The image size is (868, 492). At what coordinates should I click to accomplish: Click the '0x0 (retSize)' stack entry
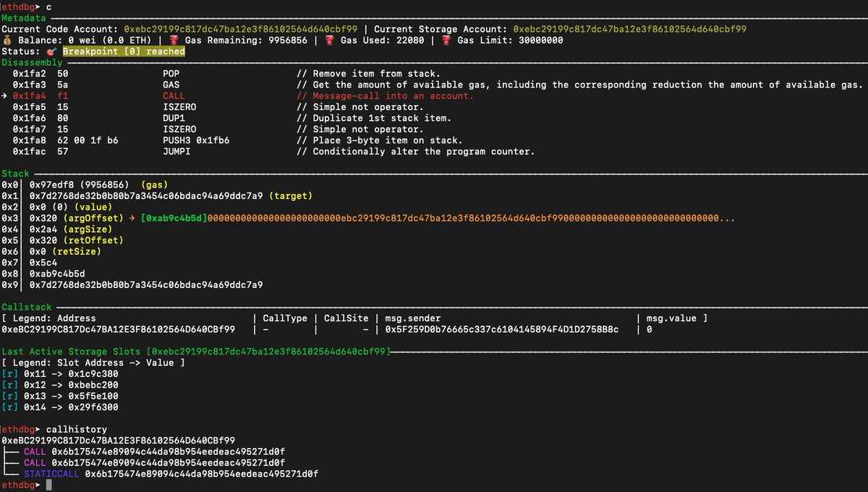tap(66, 252)
